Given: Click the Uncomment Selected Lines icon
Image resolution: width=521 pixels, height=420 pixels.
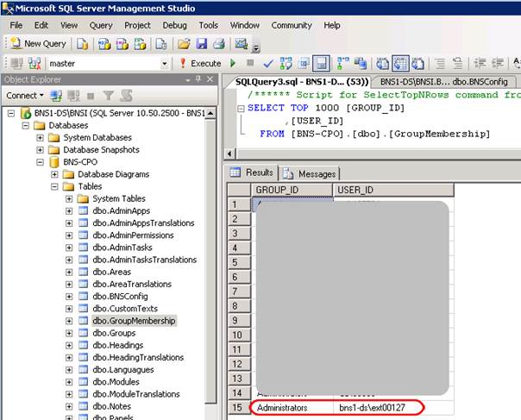Looking at the screenshot, I should tap(457, 63).
